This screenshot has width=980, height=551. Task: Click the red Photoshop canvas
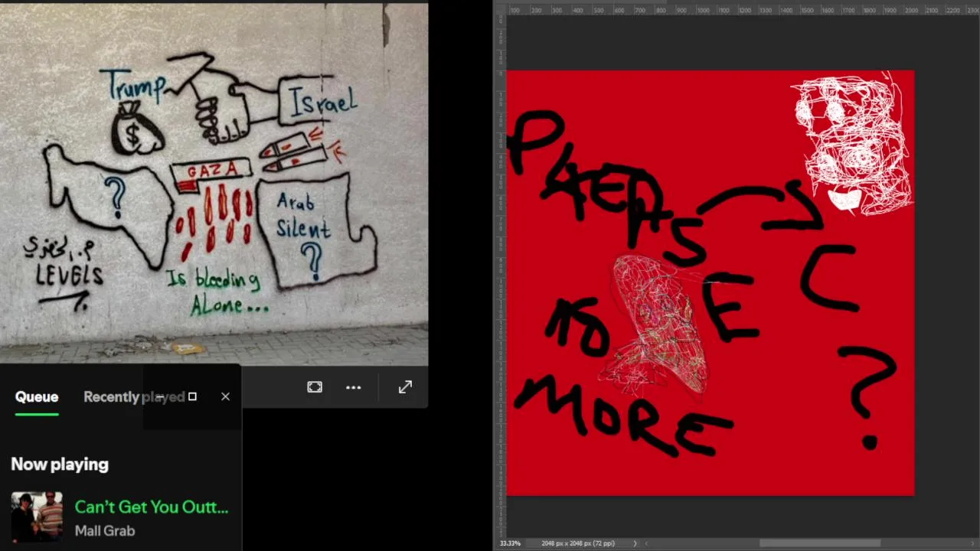click(710, 283)
